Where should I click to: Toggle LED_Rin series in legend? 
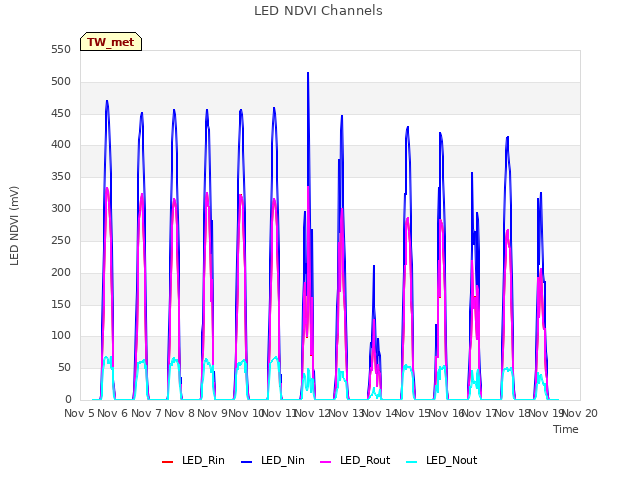[x=193, y=460]
